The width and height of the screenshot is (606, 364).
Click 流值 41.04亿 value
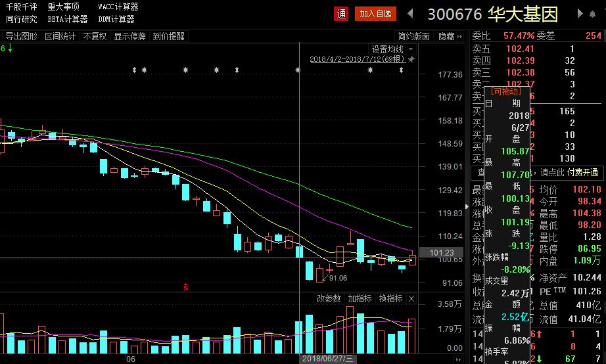point(584,319)
